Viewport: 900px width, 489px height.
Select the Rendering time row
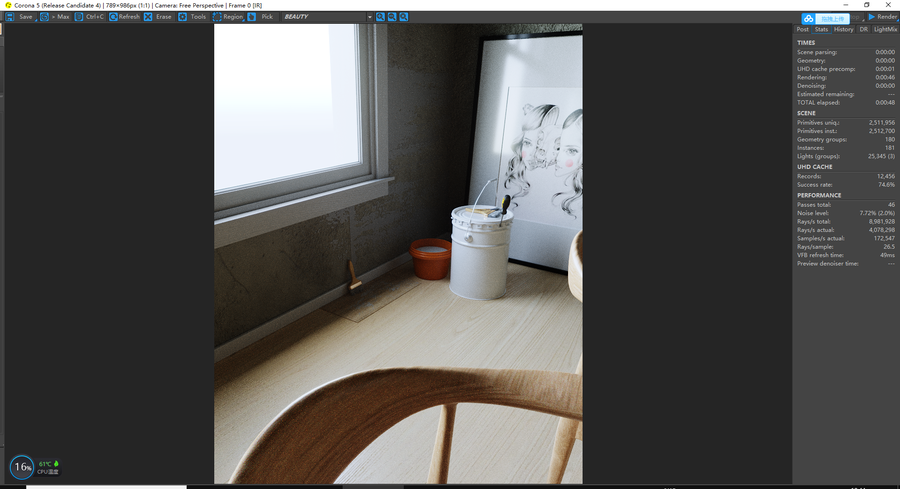[x=845, y=77]
